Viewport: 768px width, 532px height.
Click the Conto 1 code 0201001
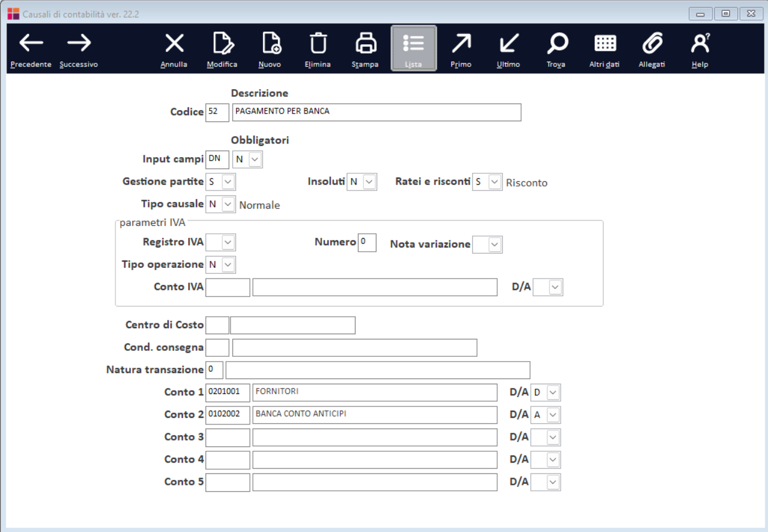click(228, 392)
